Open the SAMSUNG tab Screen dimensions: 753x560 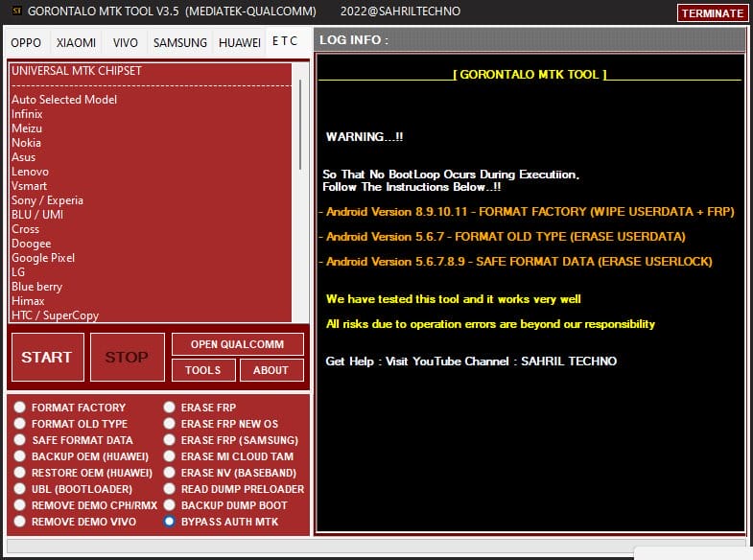[180, 43]
